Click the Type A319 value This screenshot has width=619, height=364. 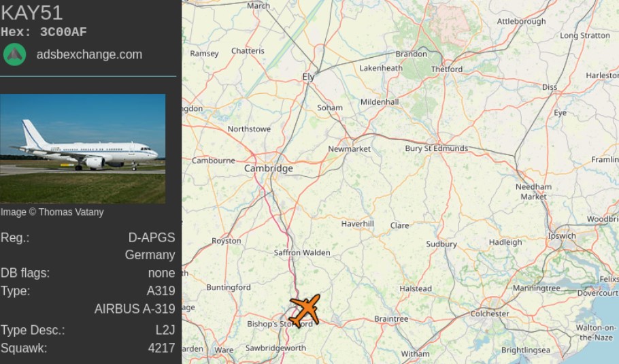coord(161,291)
